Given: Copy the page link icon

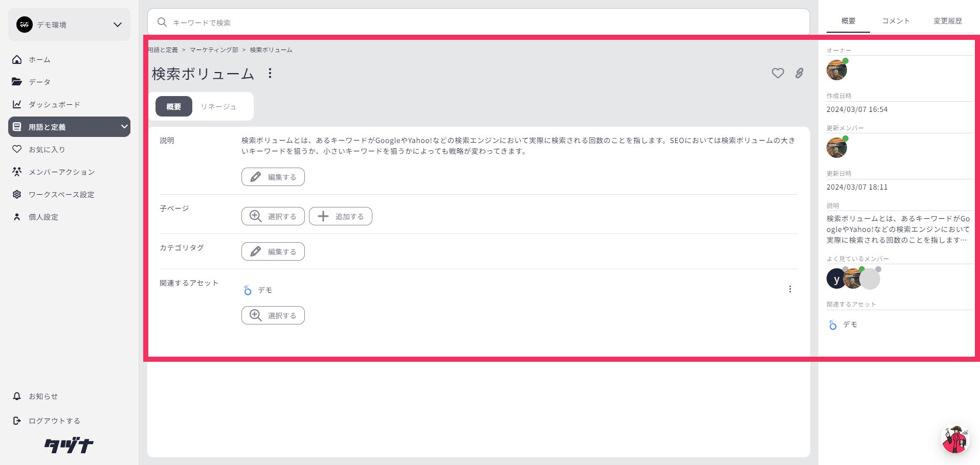Looking at the screenshot, I should pyautogui.click(x=799, y=74).
